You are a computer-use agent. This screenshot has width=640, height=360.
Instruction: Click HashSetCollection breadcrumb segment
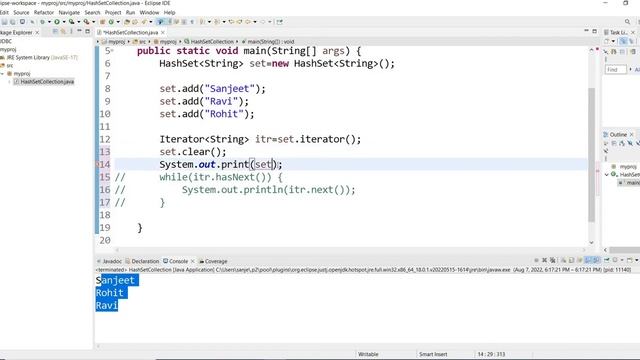(x=209, y=42)
